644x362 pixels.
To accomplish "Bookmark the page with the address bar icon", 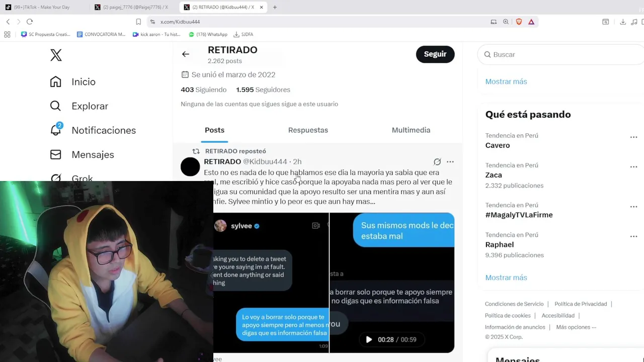I will click(x=138, y=22).
